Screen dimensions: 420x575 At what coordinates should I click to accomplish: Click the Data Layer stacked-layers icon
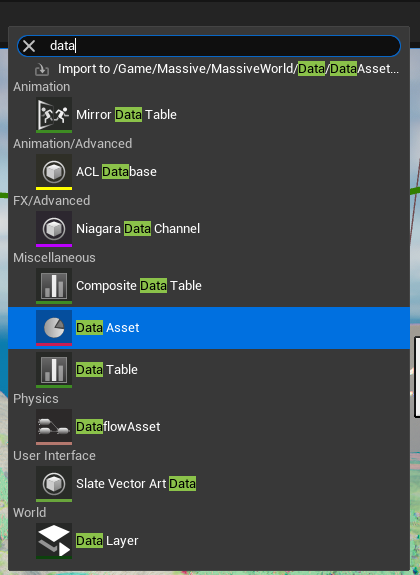(54, 541)
